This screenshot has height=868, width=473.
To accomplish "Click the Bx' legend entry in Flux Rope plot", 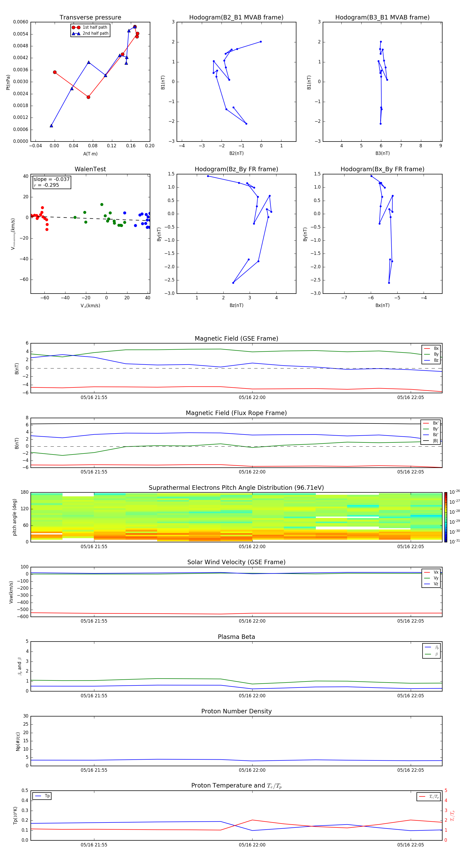I will (431, 423).
